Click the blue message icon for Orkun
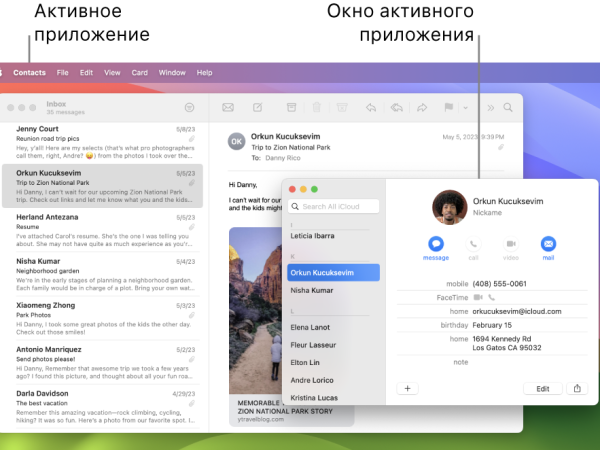 [436, 244]
